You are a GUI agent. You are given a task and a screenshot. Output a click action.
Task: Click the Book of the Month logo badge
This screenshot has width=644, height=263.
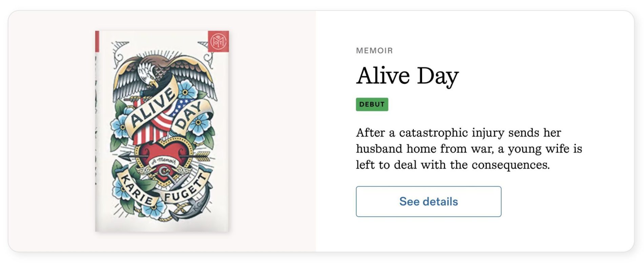(x=218, y=41)
